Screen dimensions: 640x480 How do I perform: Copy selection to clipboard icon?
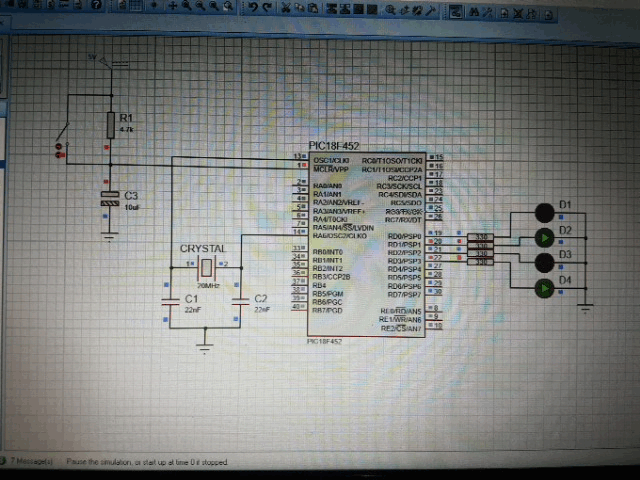(300, 8)
